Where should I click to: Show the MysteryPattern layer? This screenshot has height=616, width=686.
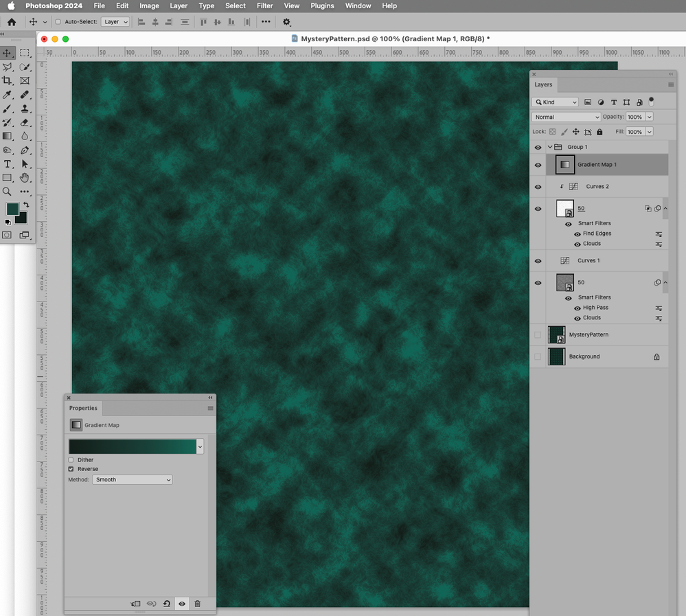coord(538,335)
